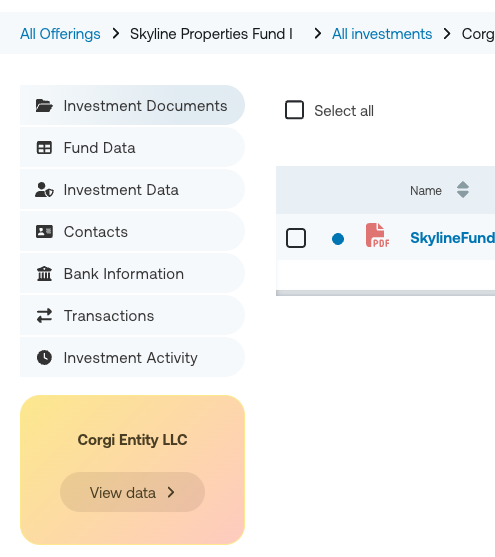Tick the Select all checkbox
The image size is (495, 557).
tap(294, 110)
